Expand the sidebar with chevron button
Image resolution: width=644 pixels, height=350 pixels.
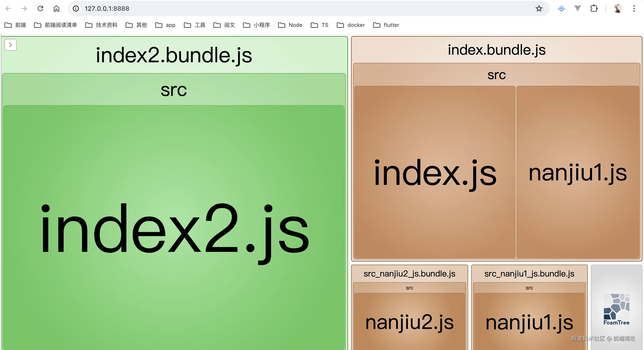pyautogui.click(x=10, y=45)
